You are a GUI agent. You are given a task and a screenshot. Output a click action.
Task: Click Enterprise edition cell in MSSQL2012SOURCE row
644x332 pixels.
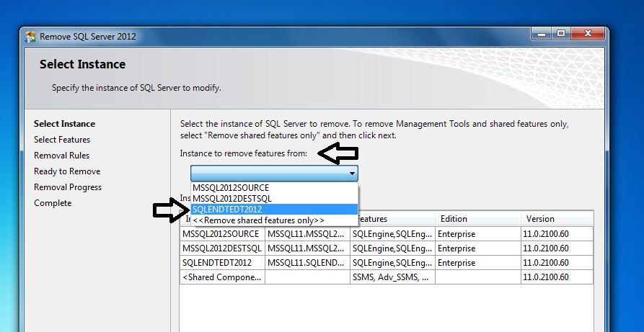click(478, 234)
